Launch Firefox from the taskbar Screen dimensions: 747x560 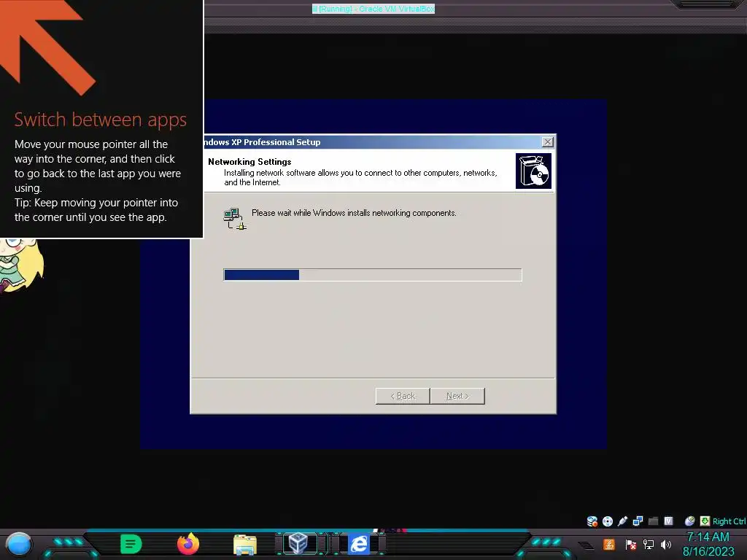coord(188,543)
